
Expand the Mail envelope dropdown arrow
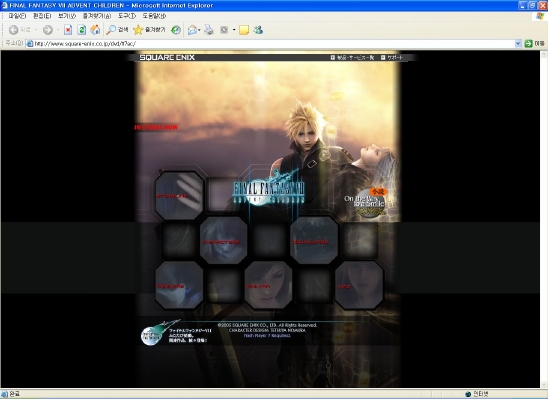pos(199,30)
